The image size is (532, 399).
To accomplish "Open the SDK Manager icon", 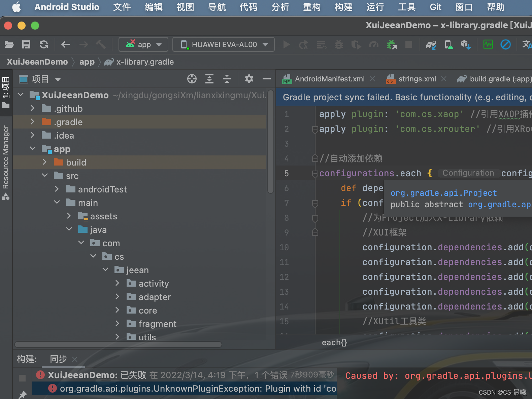I will (x=466, y=44).
